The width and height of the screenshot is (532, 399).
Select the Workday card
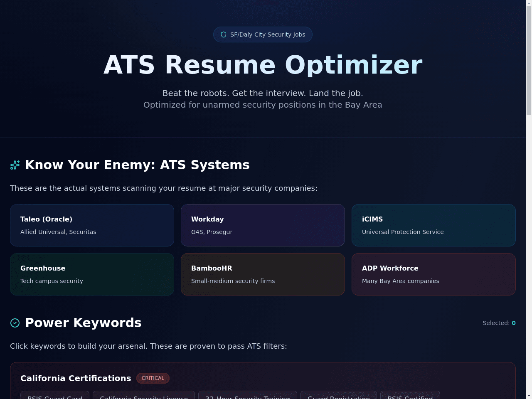tap(263, 225)
